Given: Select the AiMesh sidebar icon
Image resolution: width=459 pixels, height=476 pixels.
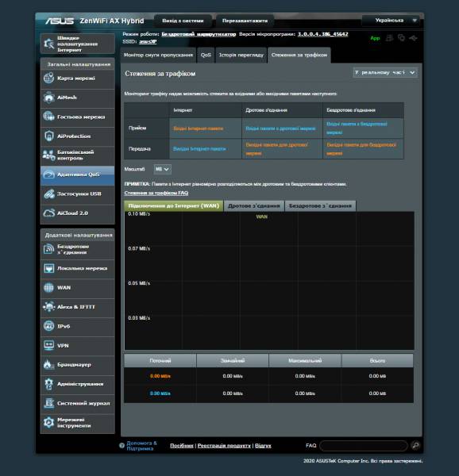Looking at the screenshot, I should tap(48, 98).
